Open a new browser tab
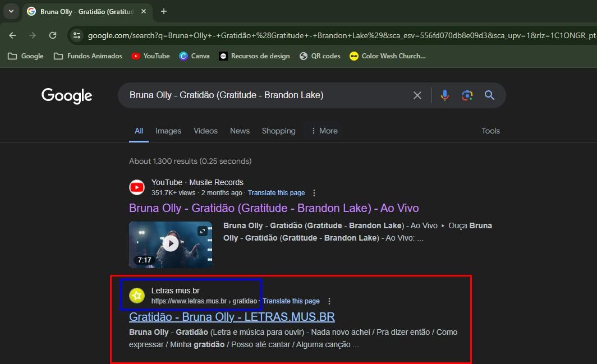 click(x=164, y=11)
